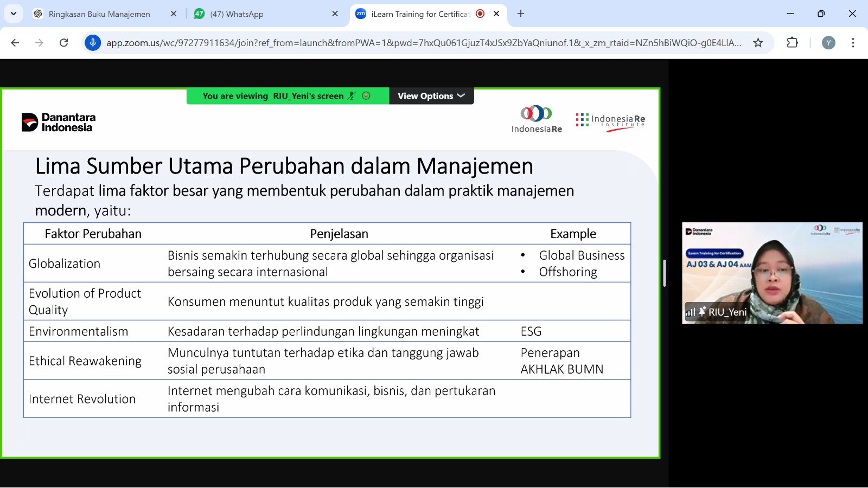
Task: Click the recording indicator in green banner
Action: (x=366, y=96)
